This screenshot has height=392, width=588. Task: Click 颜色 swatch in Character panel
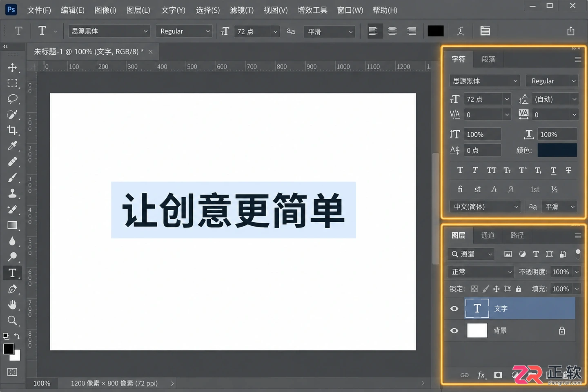[x=557, y=150]
